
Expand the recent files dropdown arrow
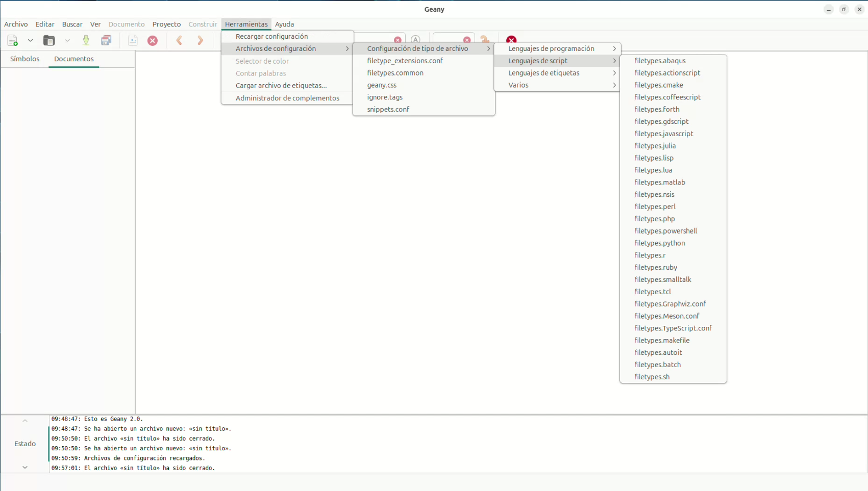(x=67, y=40)
